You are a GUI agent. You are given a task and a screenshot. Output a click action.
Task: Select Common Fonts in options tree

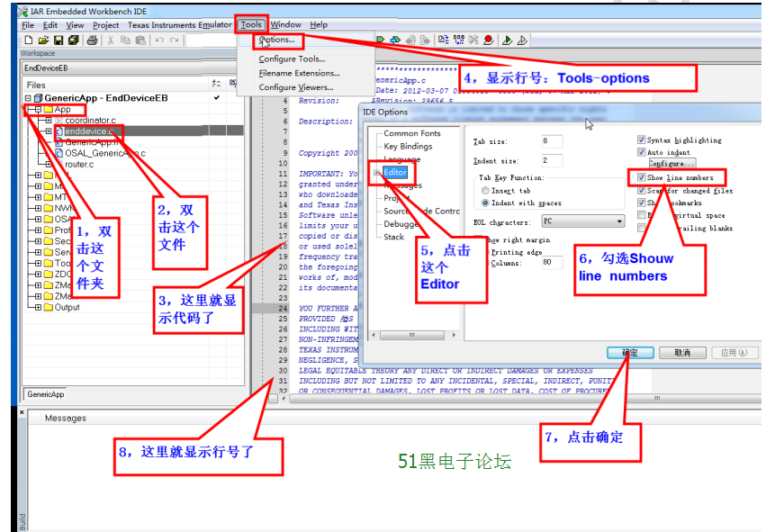(412, 133)
